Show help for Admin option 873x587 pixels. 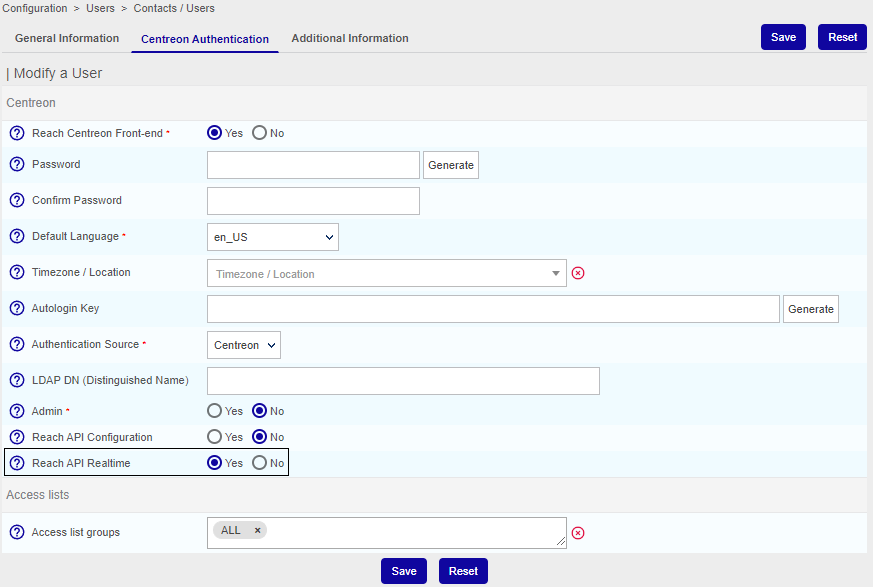coord(17,411)
